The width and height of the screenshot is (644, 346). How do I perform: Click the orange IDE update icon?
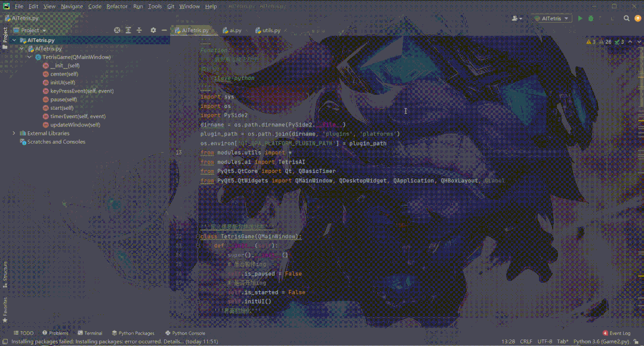[x=637, y=18]
